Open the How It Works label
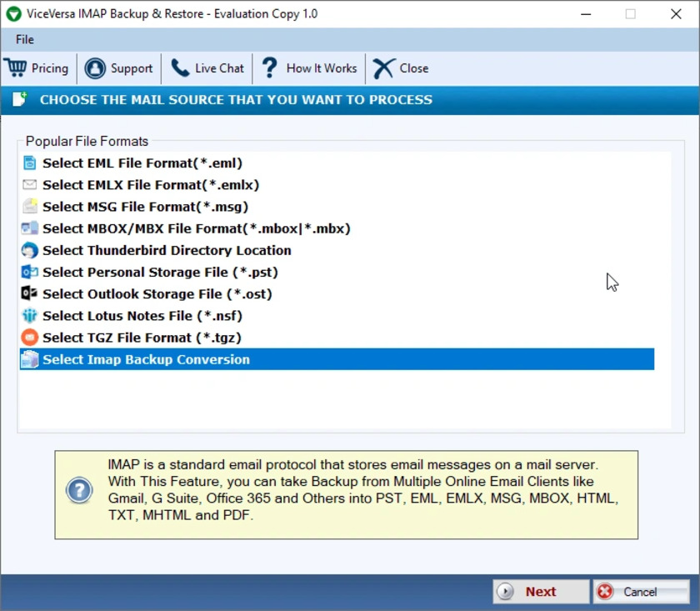The image size is (700, 611). tap(322, 68)
